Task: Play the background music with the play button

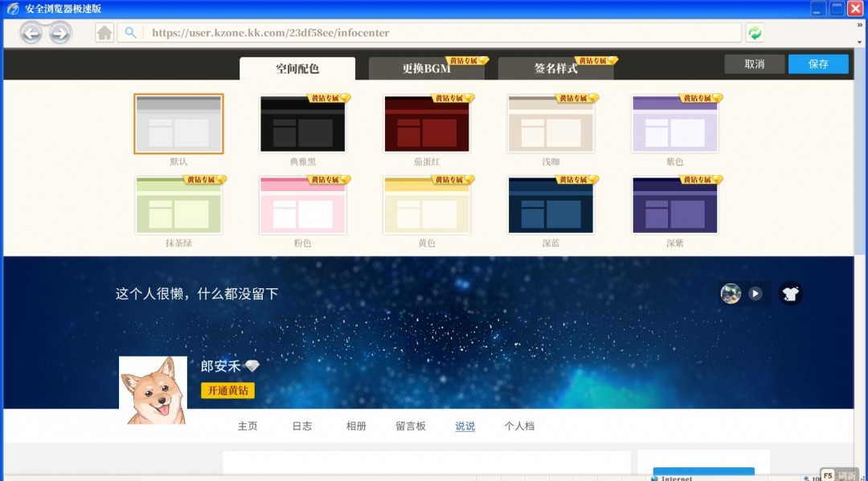Action: (755, 294)
